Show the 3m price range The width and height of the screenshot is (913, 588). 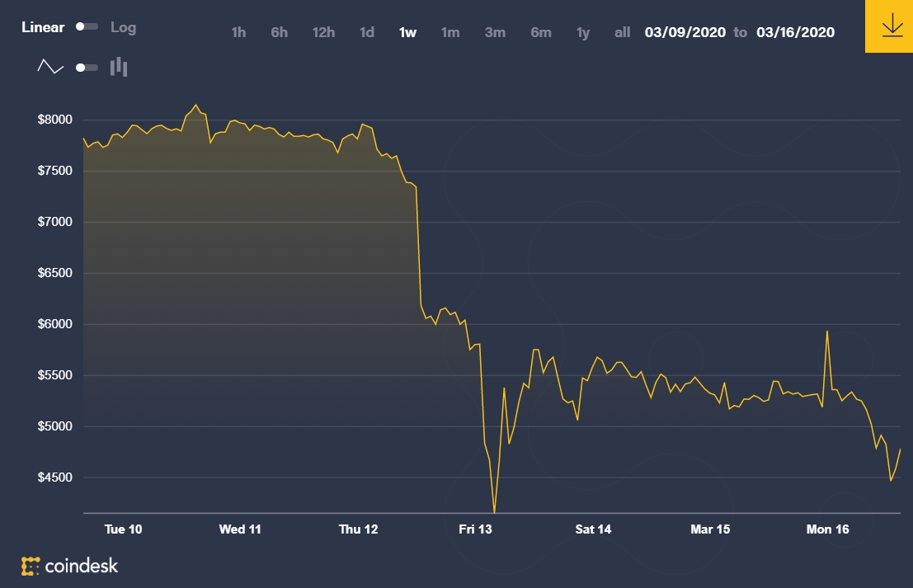pos(495,32)
